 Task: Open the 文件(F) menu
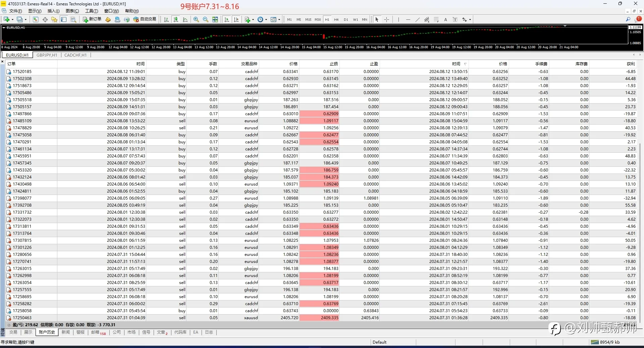(x=15, y=11)
